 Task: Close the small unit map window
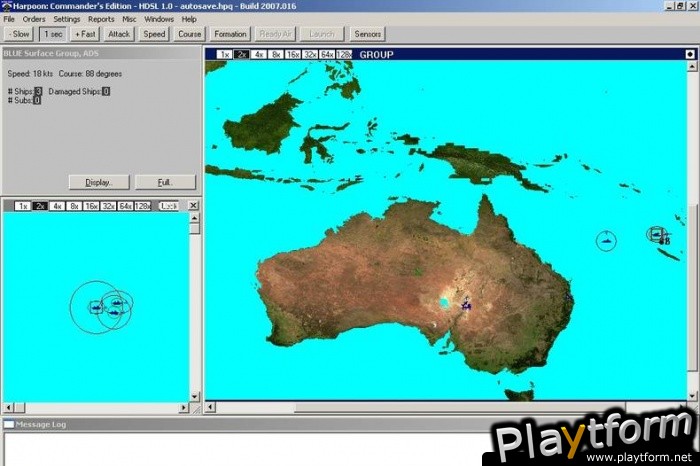(x=193, y=205)
